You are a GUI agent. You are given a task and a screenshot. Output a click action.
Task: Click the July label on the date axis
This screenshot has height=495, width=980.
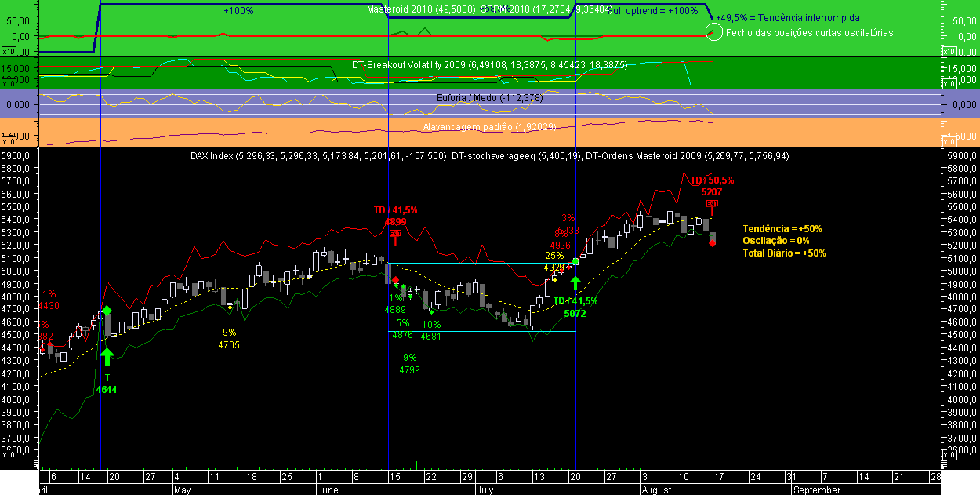click(486, 490)
